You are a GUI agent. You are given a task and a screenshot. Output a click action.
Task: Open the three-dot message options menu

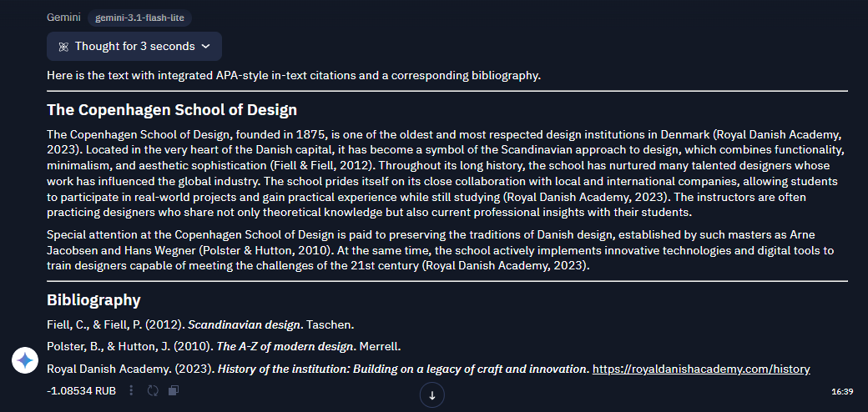click(131, 390)
